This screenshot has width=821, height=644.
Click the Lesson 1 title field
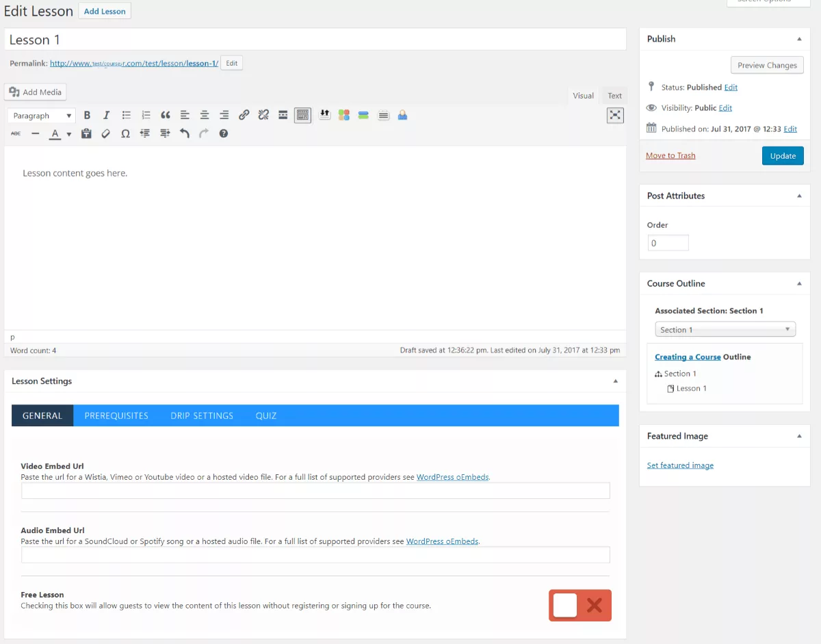coord(315,40)
